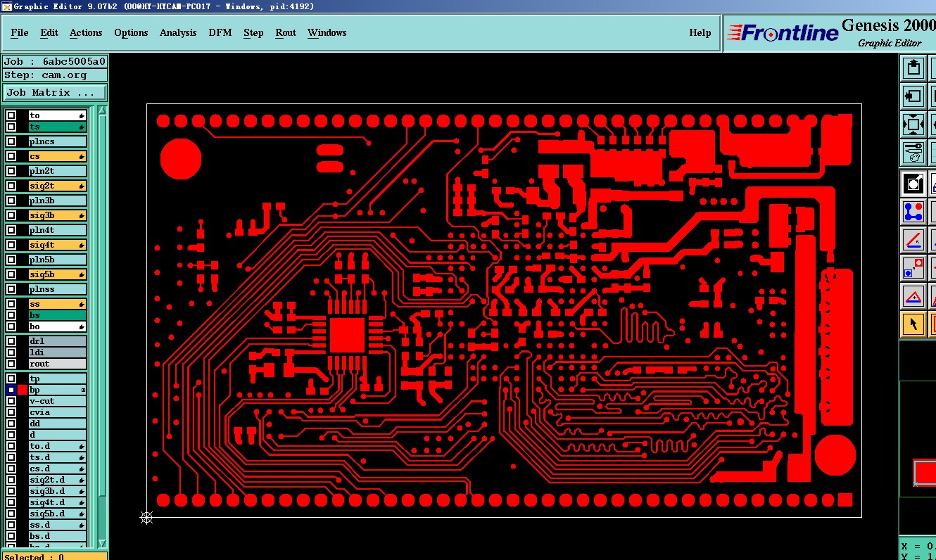The height and width of the screenshot is (560, 936).
Task: Select the dd layer name
Action: (x=58, y=424)
